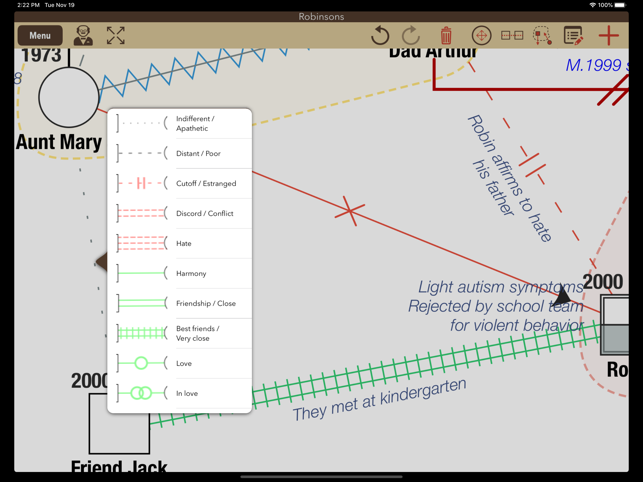
Task: Pick the Harmony relationship option
Action: pos(180,274)
